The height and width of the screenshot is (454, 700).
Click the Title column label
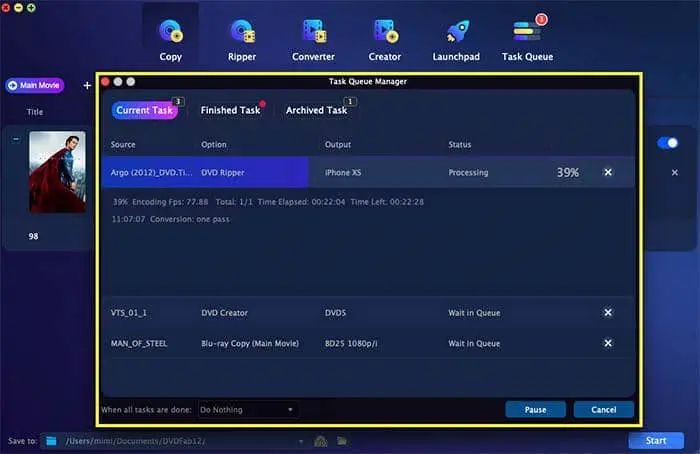[x=35, y=112]
